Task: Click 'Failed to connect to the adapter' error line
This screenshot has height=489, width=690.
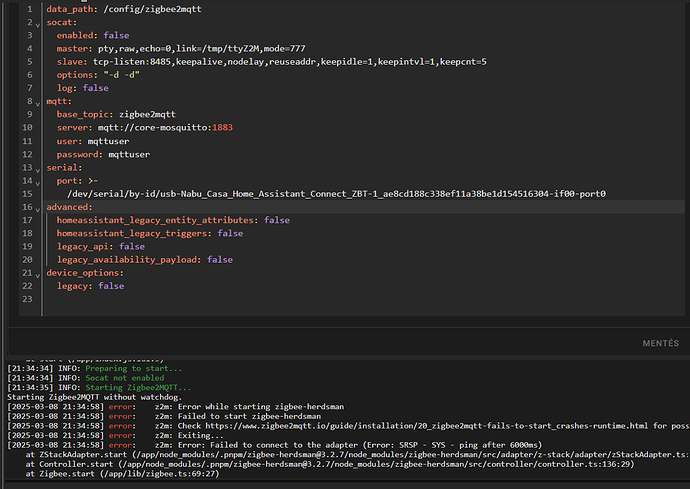Action: coord(275,445)
